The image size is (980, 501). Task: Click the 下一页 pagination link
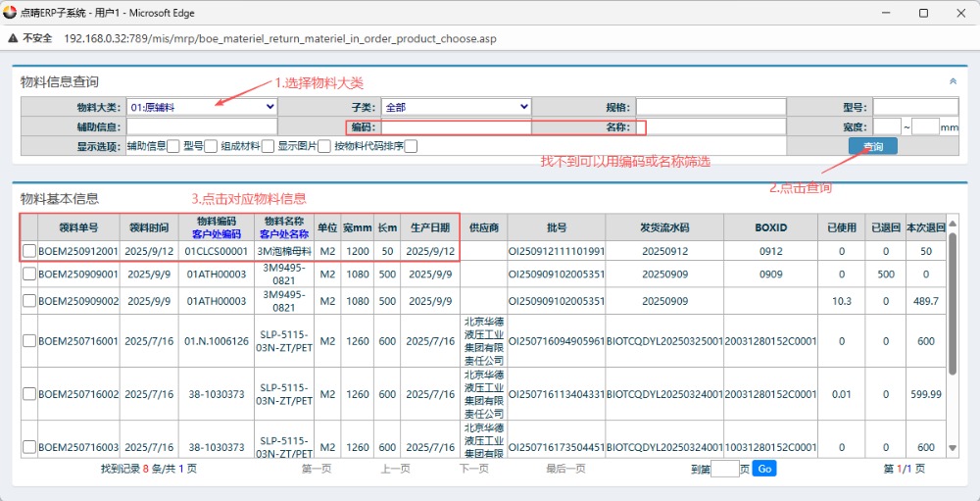coord(474,469)
